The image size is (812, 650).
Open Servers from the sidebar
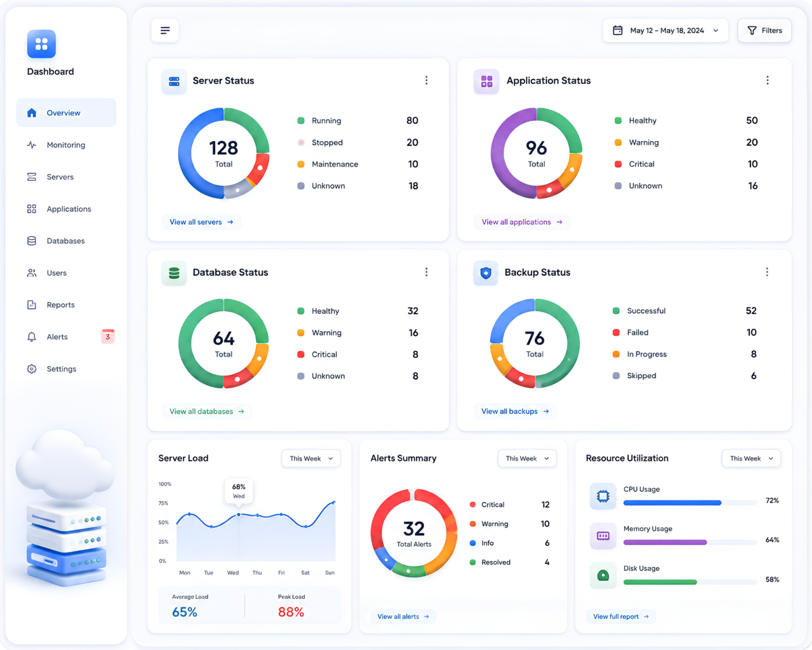(x=66, y=177)
